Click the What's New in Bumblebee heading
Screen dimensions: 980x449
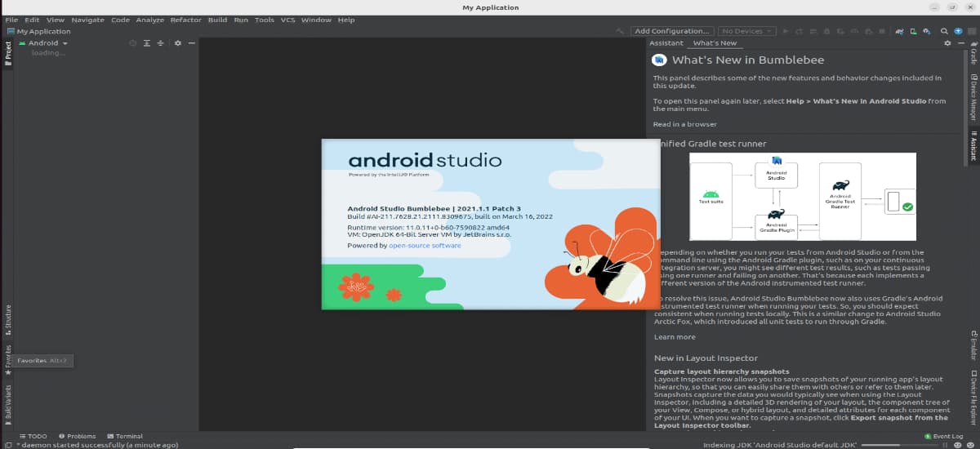tap(748, 60)
